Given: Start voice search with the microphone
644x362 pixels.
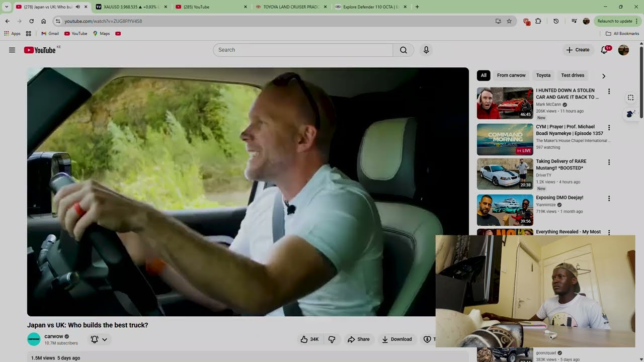Looking at the screenshot, I should (426, 50).
